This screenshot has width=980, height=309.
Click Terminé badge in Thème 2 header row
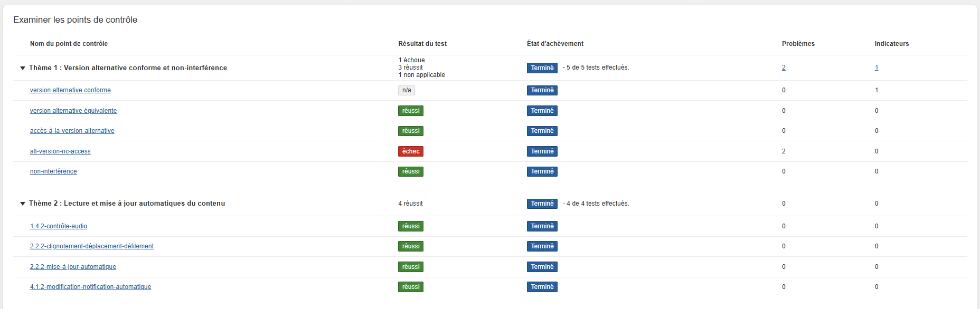(542, 204)
